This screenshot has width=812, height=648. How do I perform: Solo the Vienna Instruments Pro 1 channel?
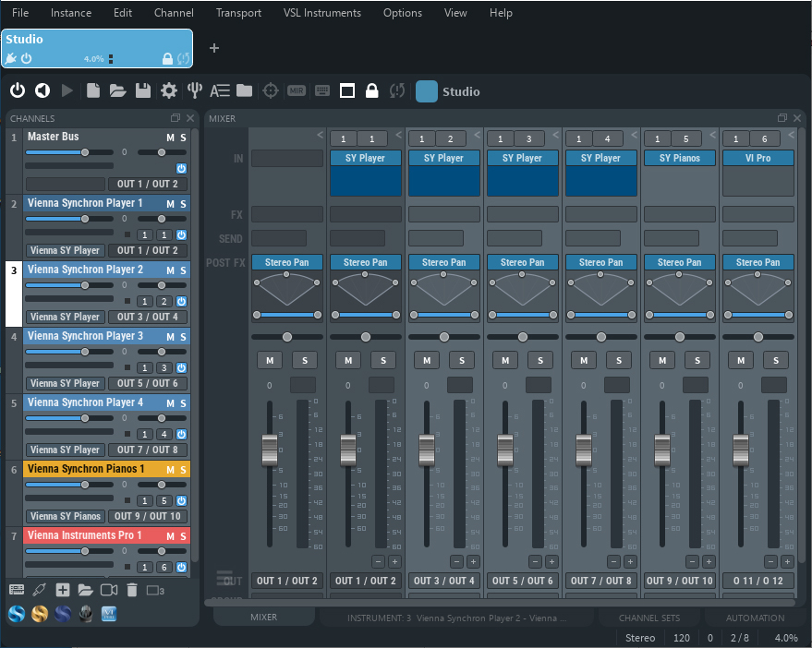tap(183, 536)
